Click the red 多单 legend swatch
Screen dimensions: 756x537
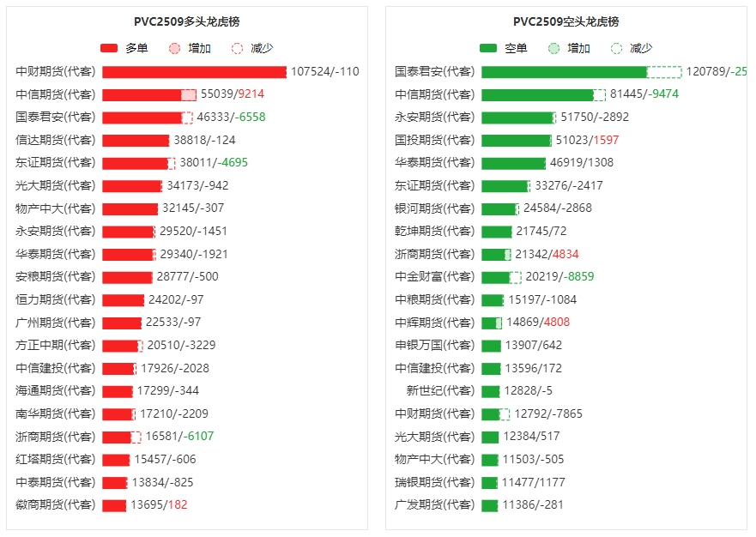pos(109,49)
